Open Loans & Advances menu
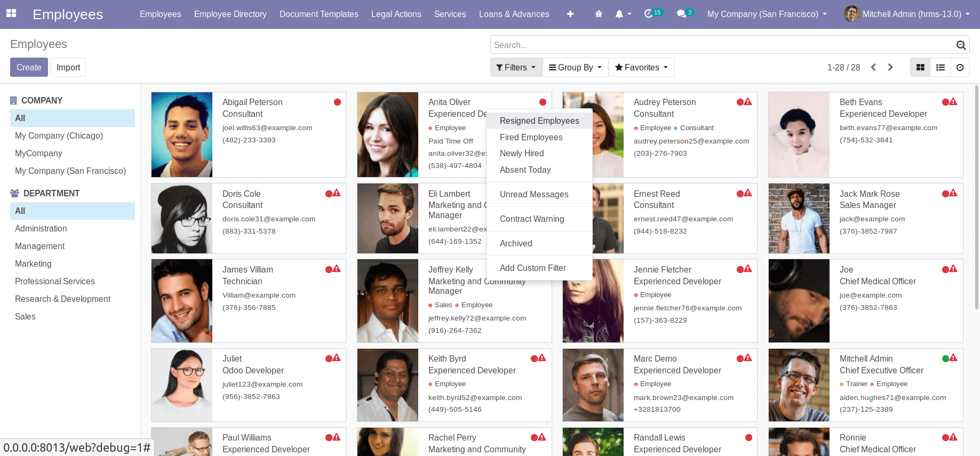980x456 pixels. tap(514, 14)
